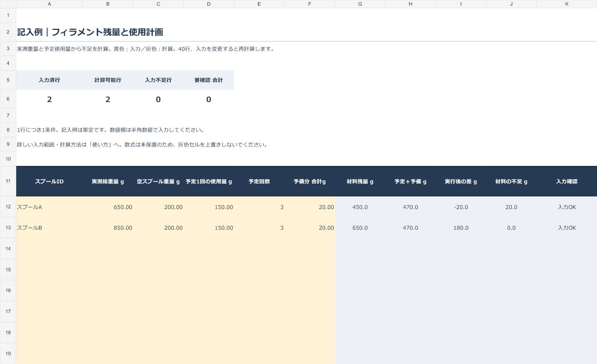Click the 450.0 value under 材料残量
This screenshot has height=364, width=597.
pyautogui.click(x=360, y=207)
